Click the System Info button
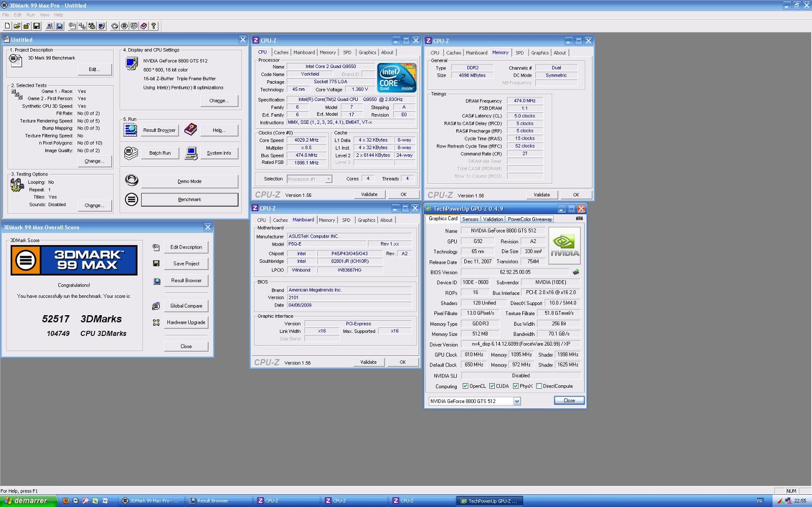Screen dimensions: 812x507 coord(219,153)
